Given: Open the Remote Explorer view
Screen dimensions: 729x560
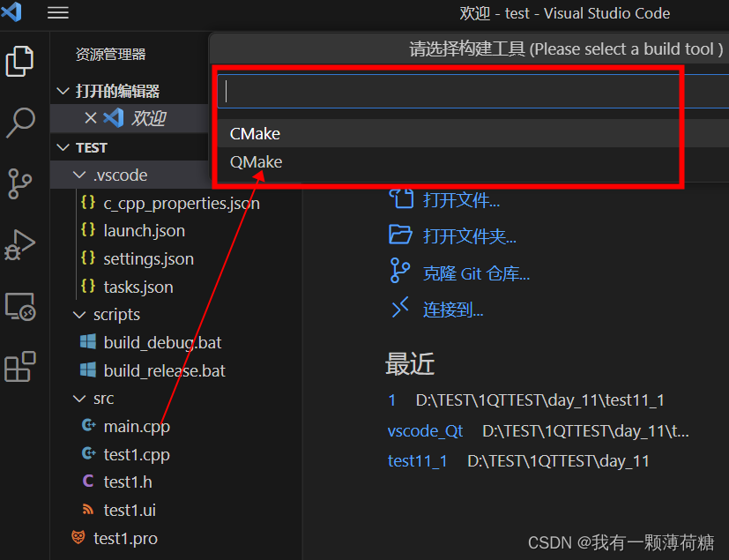Looking at the screenshot, I should [20, 307].
